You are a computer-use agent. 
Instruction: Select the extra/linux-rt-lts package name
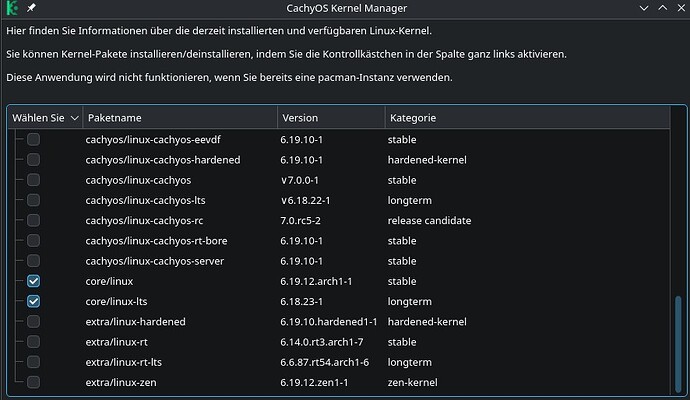(x=124, y=362)
